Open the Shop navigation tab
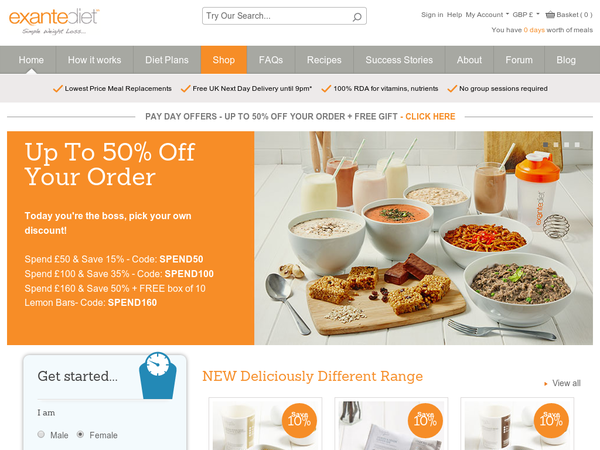Image resolution: width=600 pixels, height=450 pixels. (x=224, y=60)
